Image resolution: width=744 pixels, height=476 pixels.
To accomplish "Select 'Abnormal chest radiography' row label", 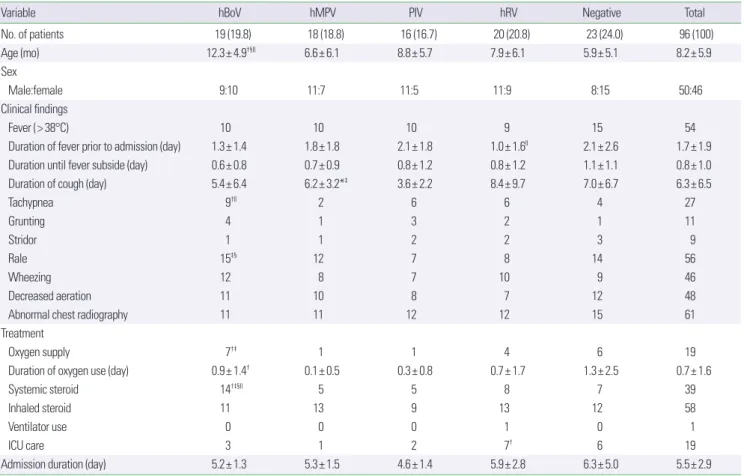I will click(x=68, y=315).
